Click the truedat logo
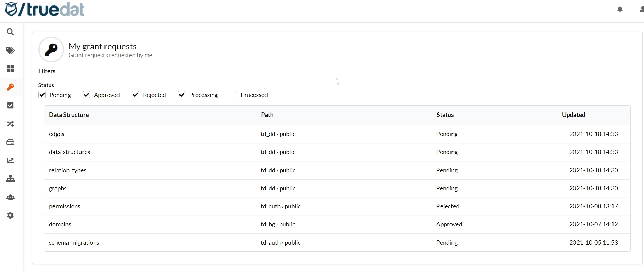 coord(45,10)
